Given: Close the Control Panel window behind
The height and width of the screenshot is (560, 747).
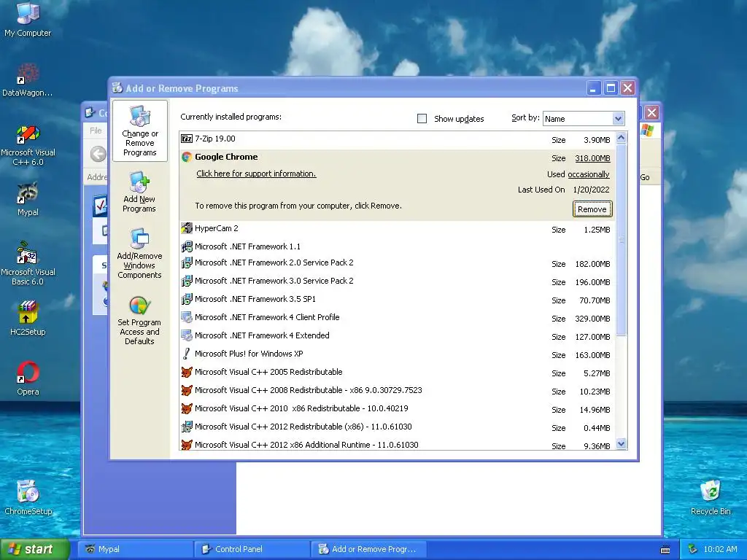Looking at the screenshot, I should tap(651, 113).
